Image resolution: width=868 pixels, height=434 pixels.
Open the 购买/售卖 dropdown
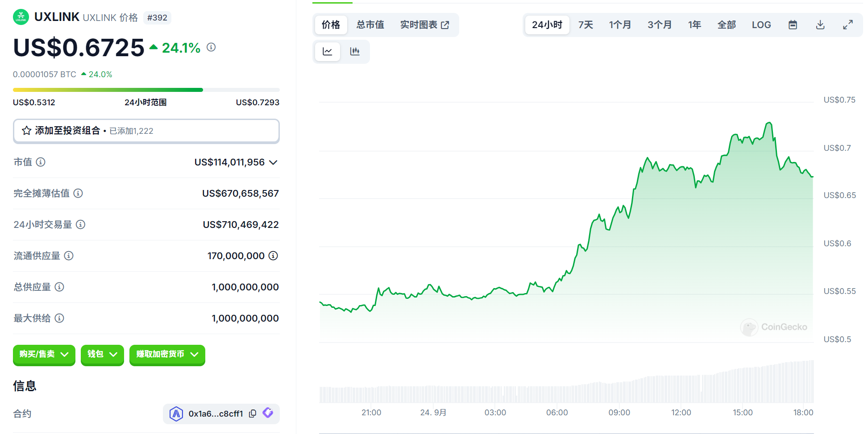pyautogui.click(x=44, y=355)
